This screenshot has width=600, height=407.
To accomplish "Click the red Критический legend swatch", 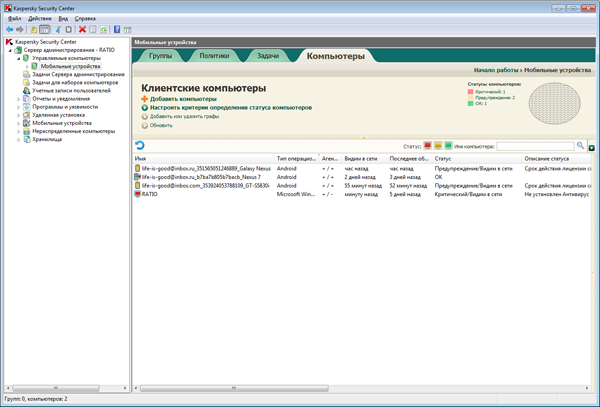I will point(470,92).
